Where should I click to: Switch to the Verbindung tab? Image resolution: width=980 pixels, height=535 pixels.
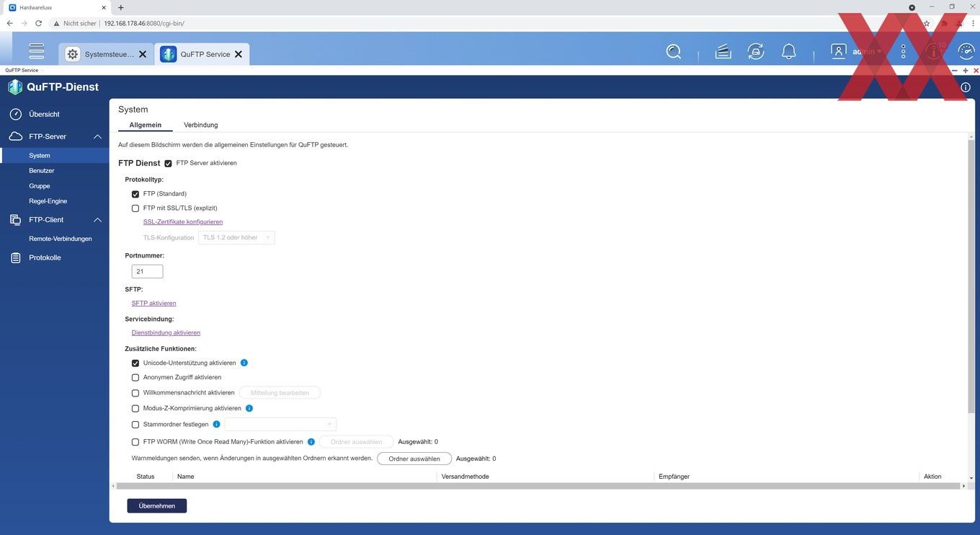click(x=201, y=125)
